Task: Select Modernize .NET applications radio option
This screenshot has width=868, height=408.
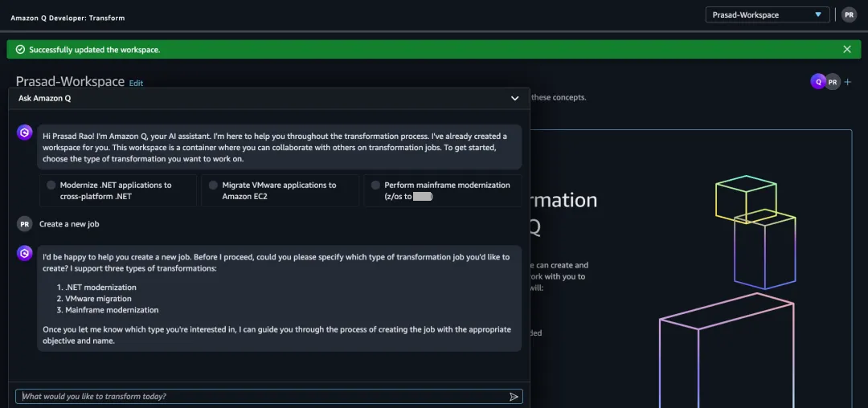Action: 51,186
